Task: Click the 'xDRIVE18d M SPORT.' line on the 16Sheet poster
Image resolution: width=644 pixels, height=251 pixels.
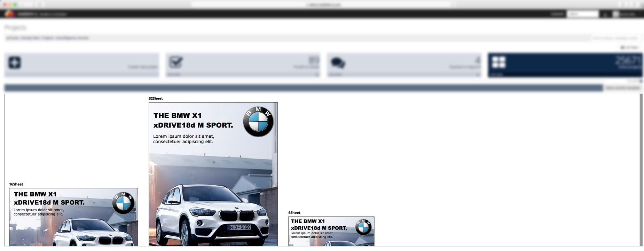Action: click(x=49, y=202)
